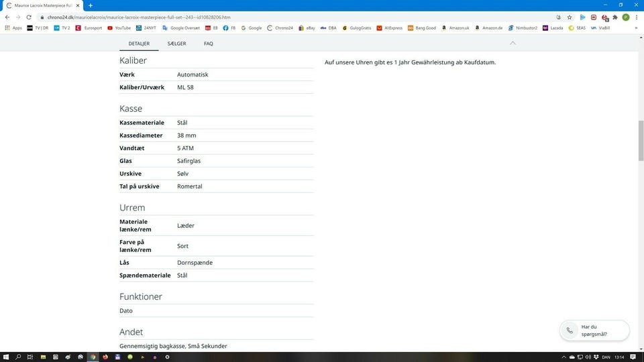Open the Chrono24 bookmark

pyautogui.click(x=280, y=28)
